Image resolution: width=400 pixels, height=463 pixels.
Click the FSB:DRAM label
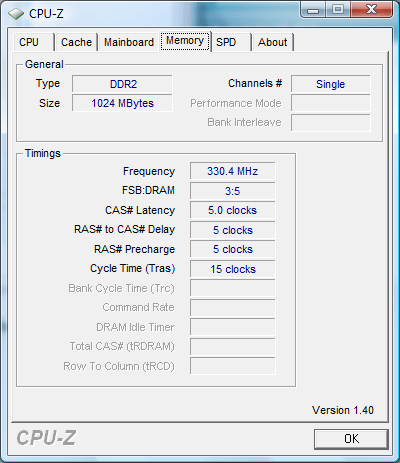coord(148,190)
